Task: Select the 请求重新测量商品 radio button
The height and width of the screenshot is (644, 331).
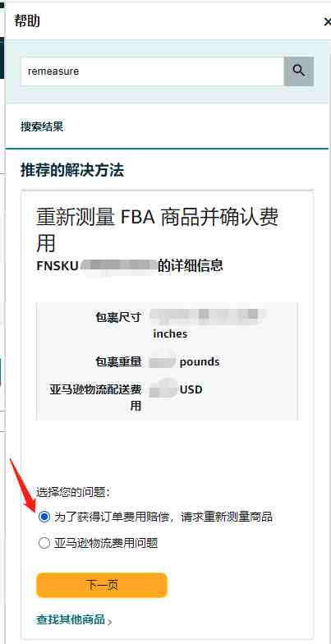Action: (44, 517)
